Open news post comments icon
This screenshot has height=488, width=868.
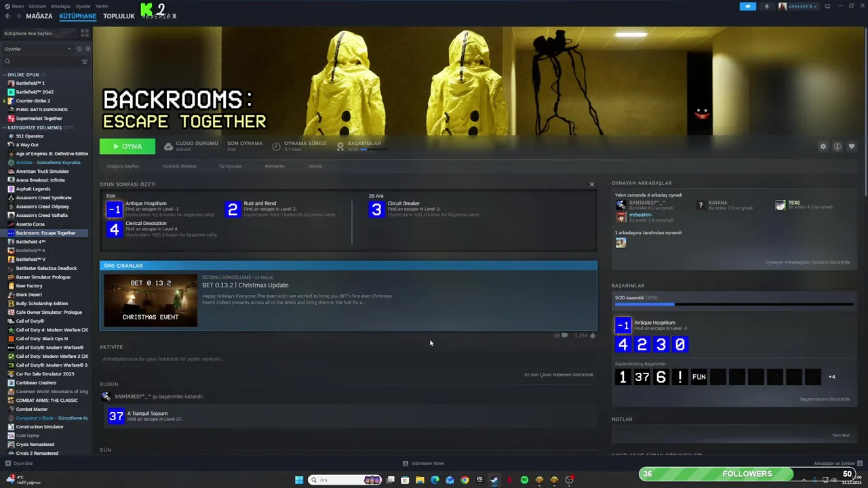[564, 335]
